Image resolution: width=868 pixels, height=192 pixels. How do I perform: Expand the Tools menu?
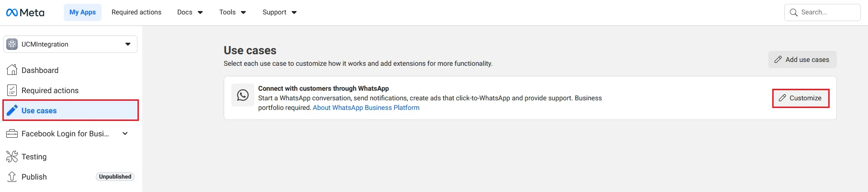232,12
